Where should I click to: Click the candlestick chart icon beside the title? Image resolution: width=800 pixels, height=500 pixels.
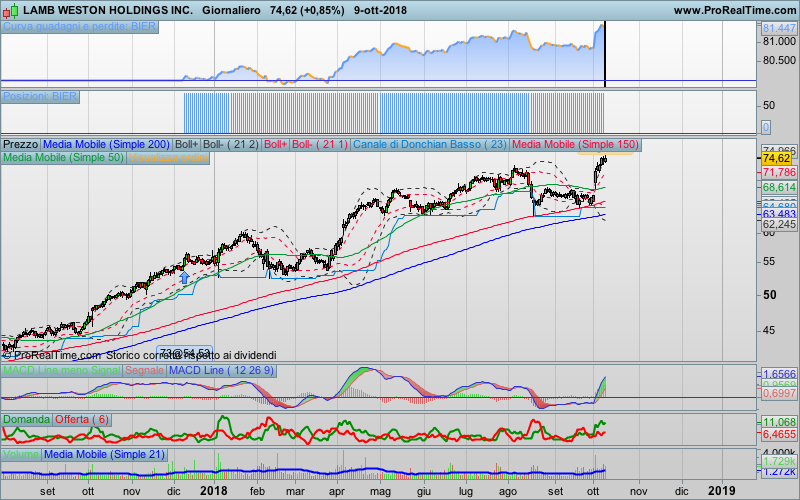[10, 10]
